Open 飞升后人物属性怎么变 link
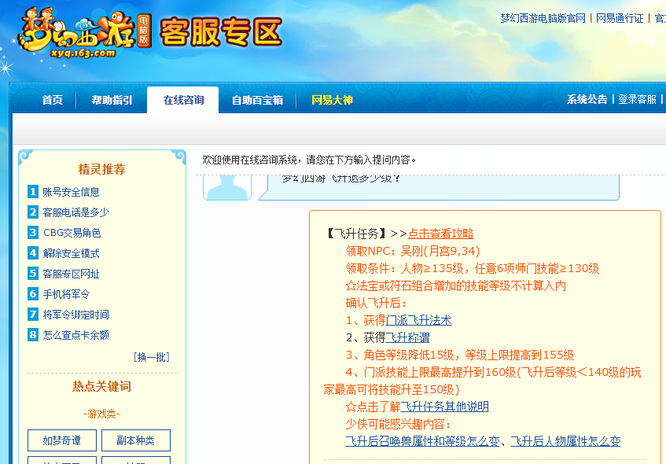The image size is (666, 464). (x=565, y=441)
